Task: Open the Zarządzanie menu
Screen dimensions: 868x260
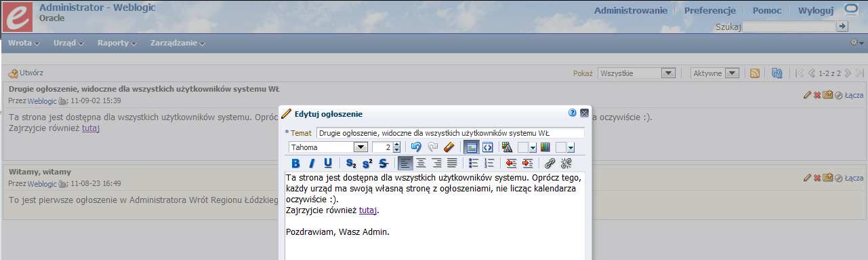Action: point(178,43)
